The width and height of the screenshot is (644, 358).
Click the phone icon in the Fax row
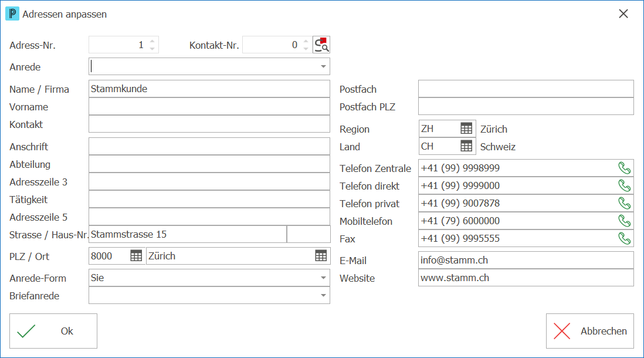[624, 238]
